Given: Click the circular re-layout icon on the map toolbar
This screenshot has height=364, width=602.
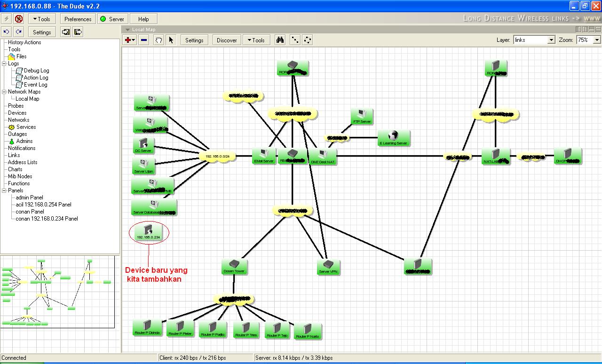Looking at the screenshot, I should (307, 40).
